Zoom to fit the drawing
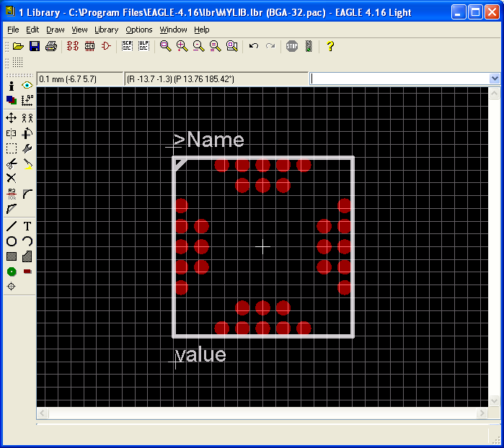 166,46
